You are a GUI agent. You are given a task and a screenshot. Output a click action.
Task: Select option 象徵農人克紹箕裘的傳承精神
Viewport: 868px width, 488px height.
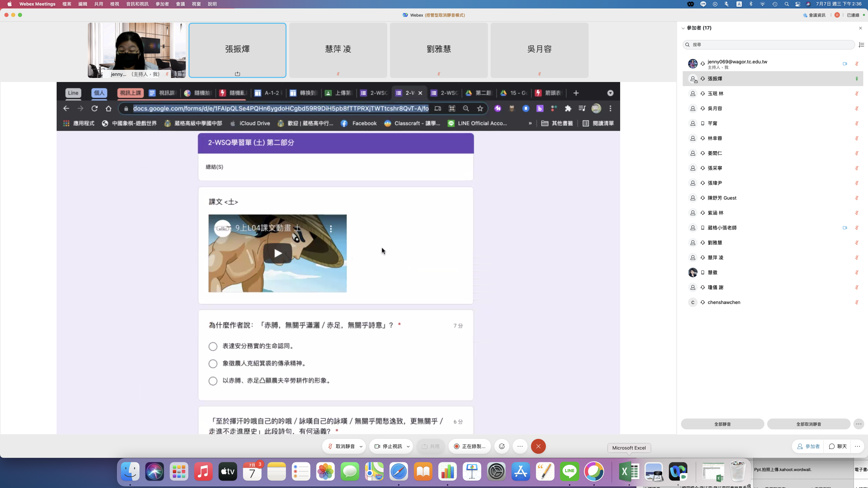click(x=213, y=364)
